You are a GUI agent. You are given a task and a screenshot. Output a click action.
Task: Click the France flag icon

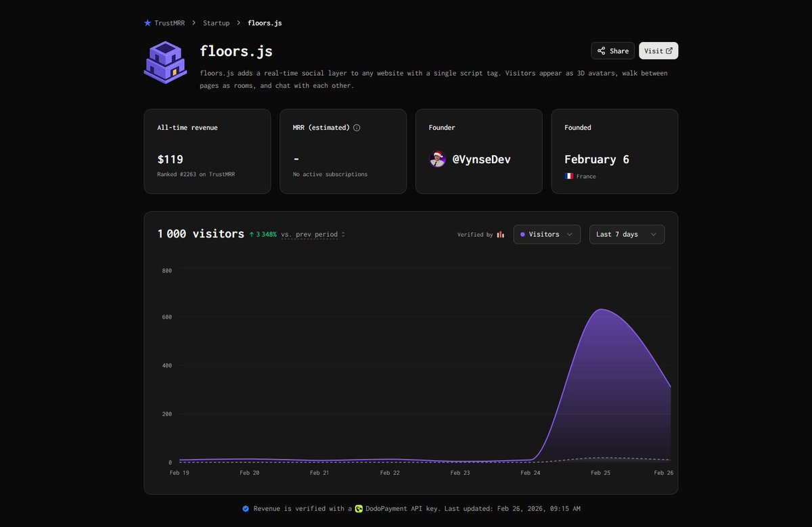(568, 175)
